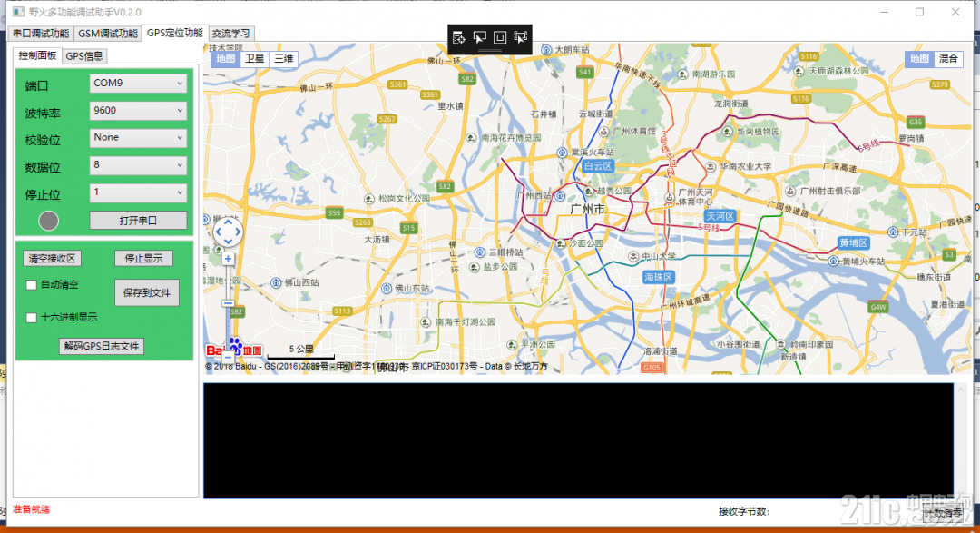Pan the map left with the arrow
The width and height of the screenshot is (980, 533).
(x=218, y=232)
